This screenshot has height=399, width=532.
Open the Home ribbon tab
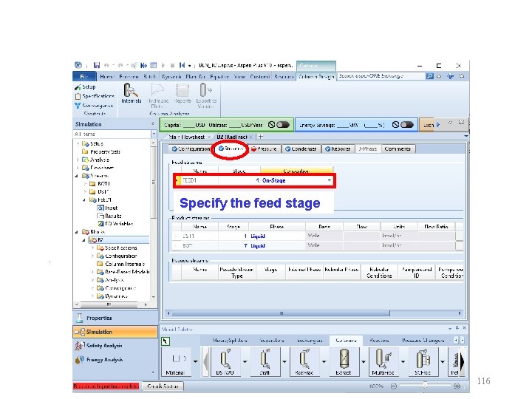pyautogui.click(x=107, y=77)
